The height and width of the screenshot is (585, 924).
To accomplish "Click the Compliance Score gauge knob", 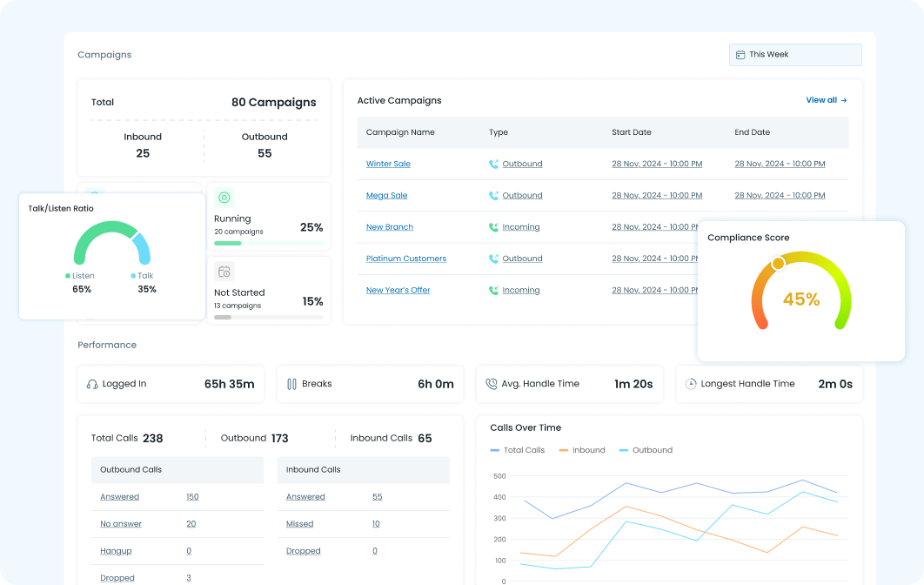I will (x=778, y=262).
